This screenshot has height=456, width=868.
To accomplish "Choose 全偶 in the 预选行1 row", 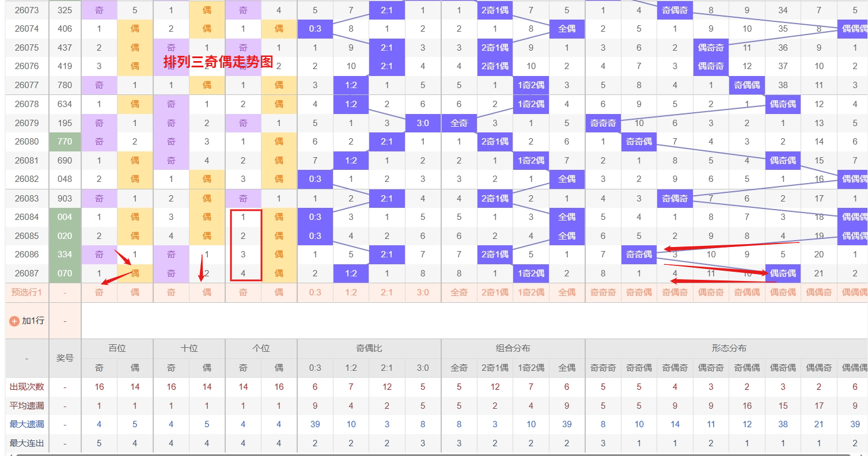I will point(567,292).
